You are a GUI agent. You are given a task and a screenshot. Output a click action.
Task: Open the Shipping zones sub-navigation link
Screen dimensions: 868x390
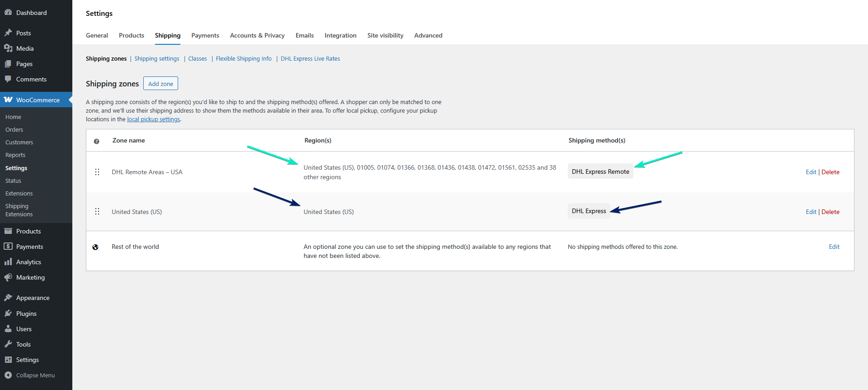[106, 58]
